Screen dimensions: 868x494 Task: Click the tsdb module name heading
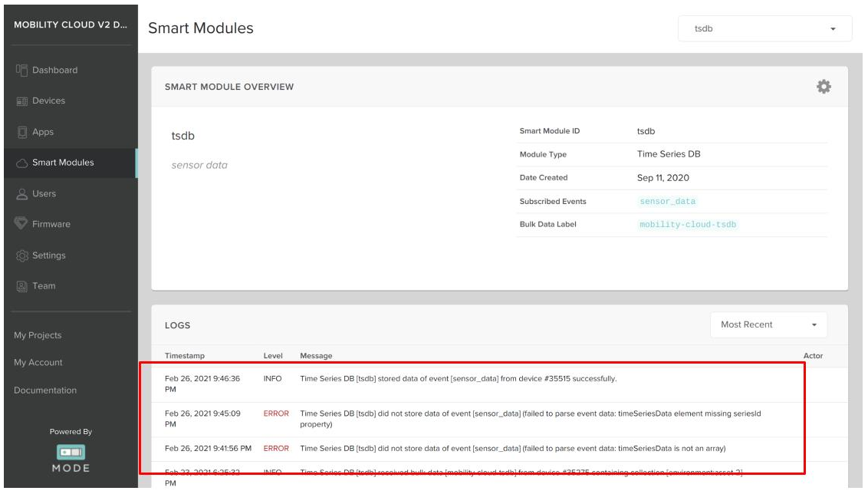click(182, 137)
